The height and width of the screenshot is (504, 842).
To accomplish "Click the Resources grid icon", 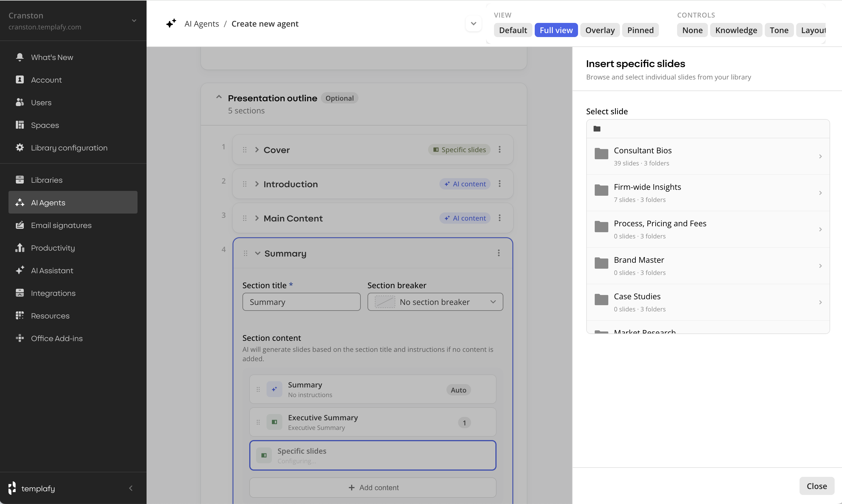I will [20, 316].
